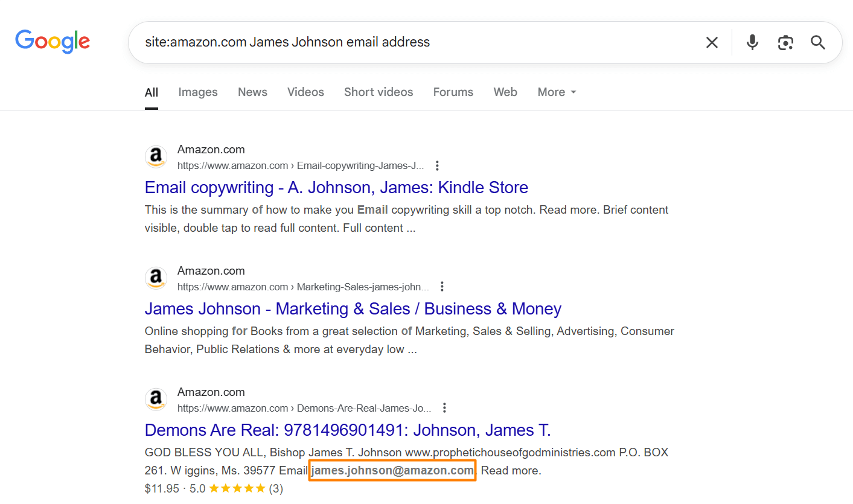Click the Amazon favicon of Email copywriting result

(156, 157)
